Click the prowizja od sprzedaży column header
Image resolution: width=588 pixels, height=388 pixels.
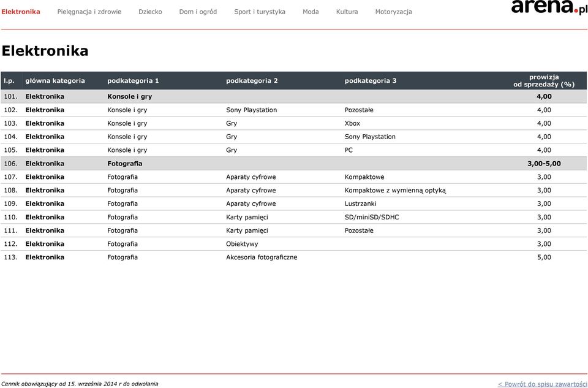click(x=544, y=81)
